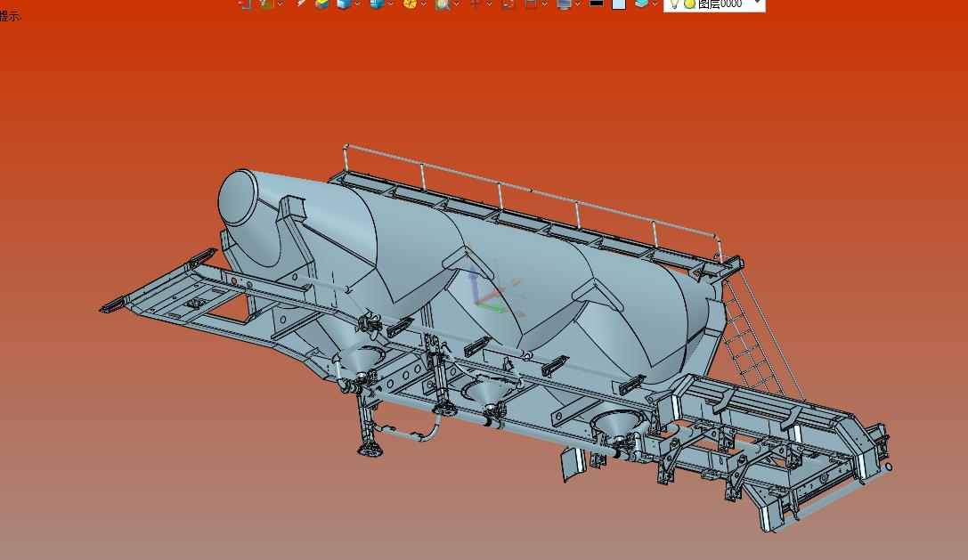Select the yellow and blue box icon
Image resolution: width=968 pixels, height=560 pixels.
pos(321,3)
